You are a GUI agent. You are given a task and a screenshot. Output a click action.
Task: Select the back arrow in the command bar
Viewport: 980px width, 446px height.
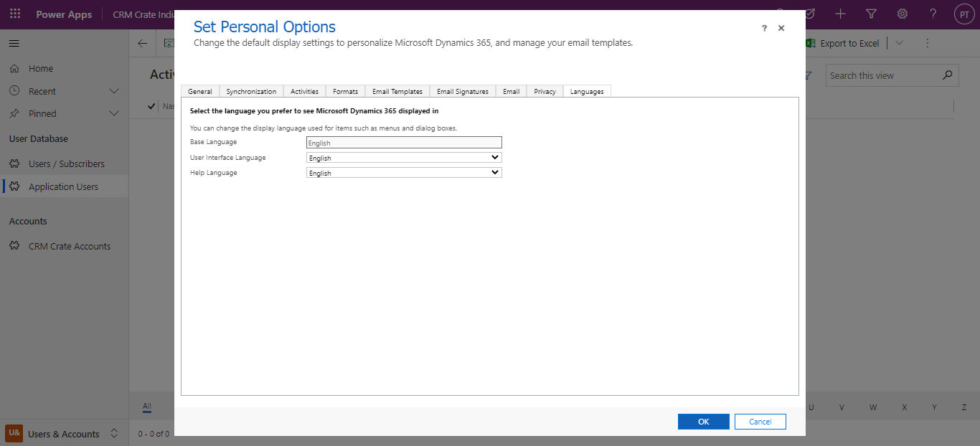point(142,43)
